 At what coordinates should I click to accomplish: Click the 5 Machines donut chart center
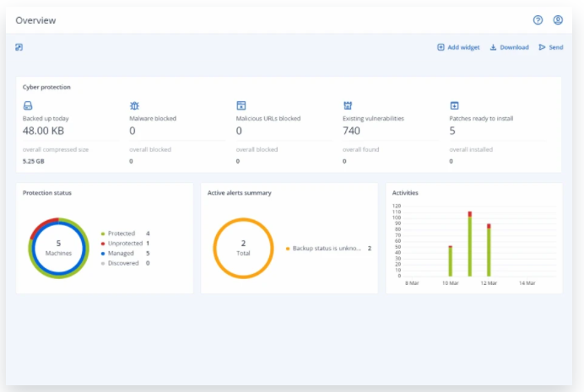[x=58, y=248]
